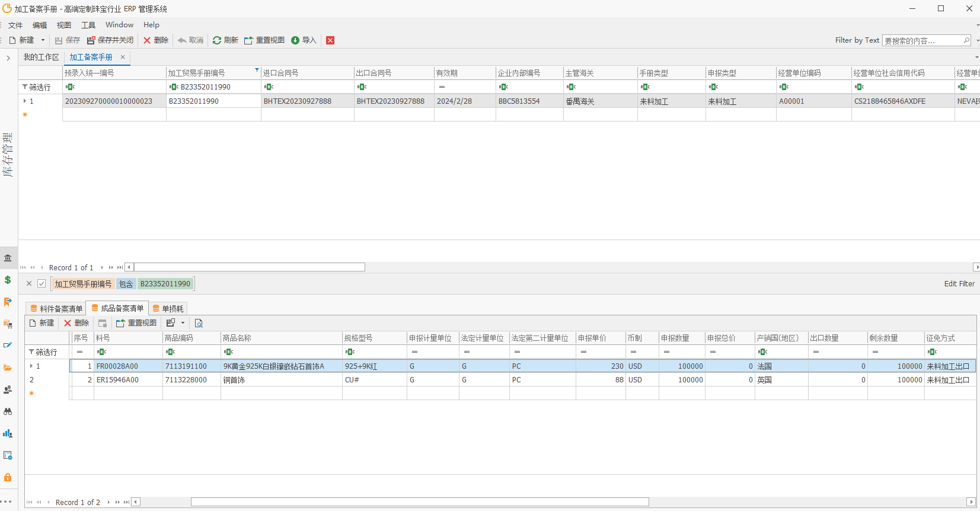Switch to the 单损耗 tab

tap(168, 308)
